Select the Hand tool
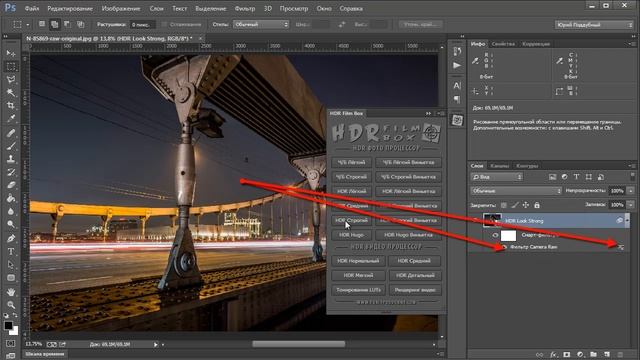640x360 pixels. point(11,291)
